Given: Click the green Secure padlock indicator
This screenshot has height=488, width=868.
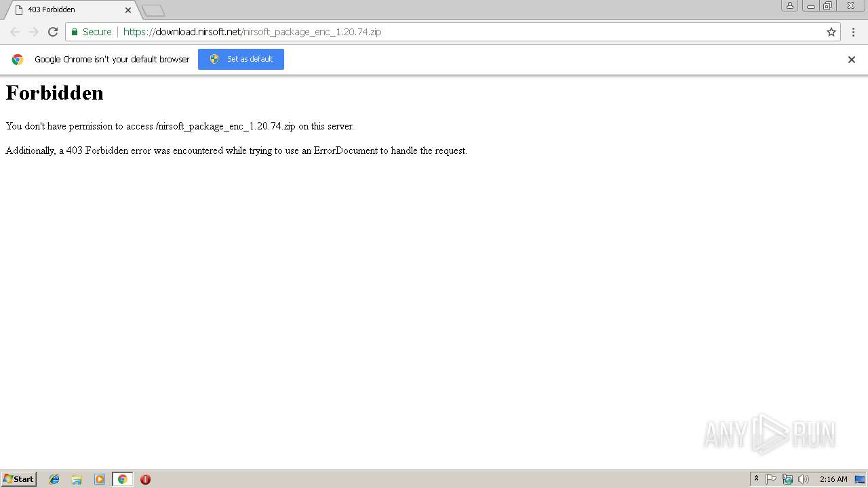Looking at the screenshot, I should (x=92, y=32).
